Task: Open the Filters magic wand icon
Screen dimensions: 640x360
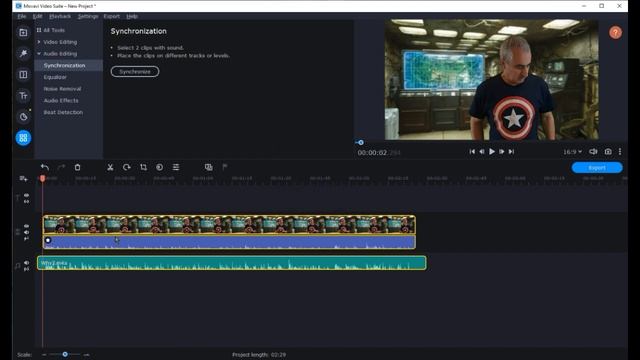Action: [x=23, y=53]
